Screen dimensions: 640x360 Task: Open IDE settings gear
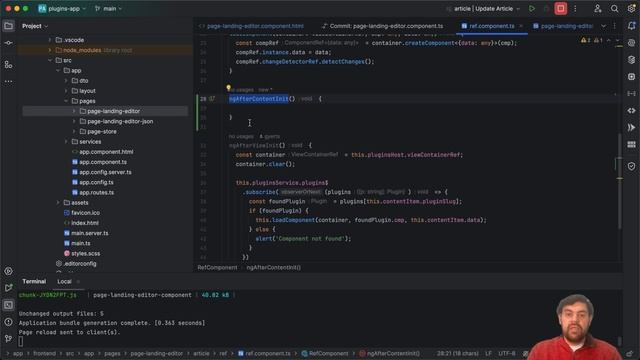(x=631, y=9)
